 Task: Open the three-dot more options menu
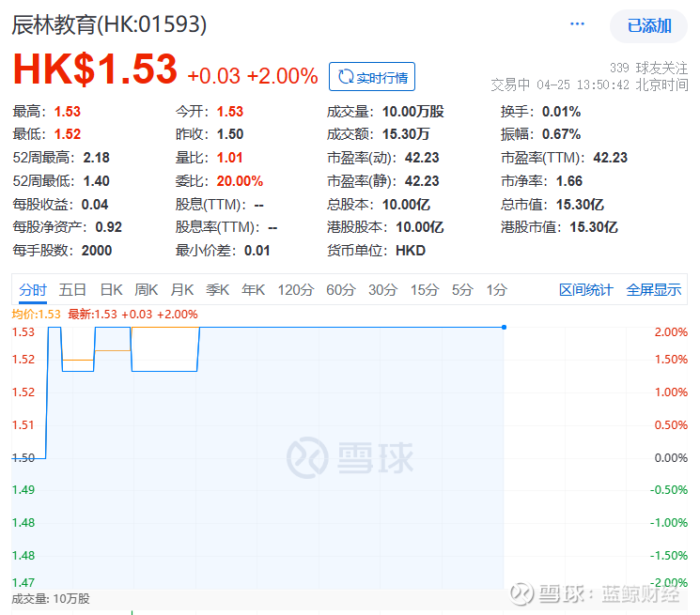point(577,24)
